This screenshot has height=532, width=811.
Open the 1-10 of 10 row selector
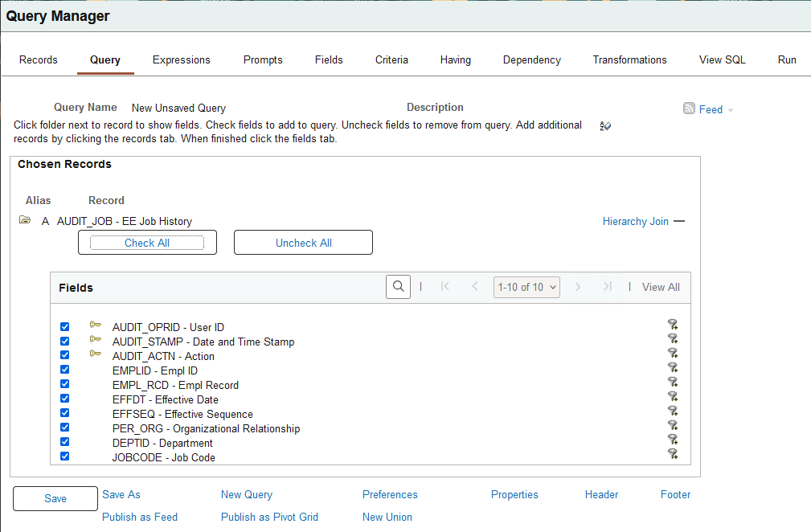click(x=526, y=287)
